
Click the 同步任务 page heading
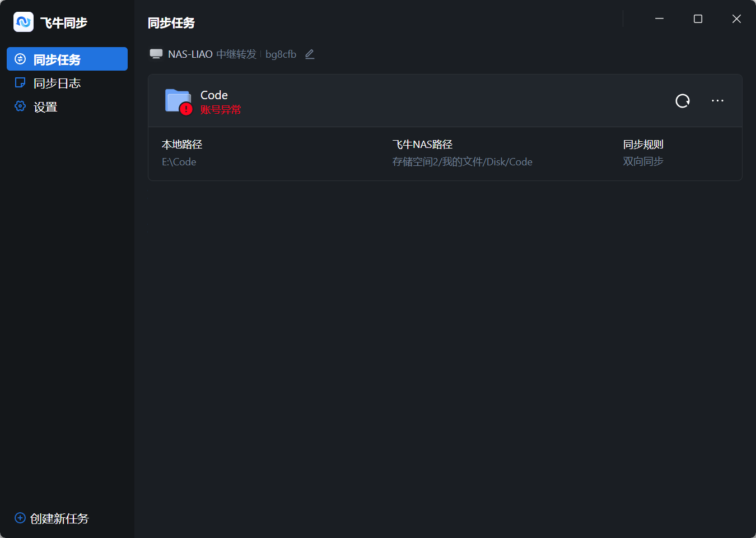[x=171, y=23]
